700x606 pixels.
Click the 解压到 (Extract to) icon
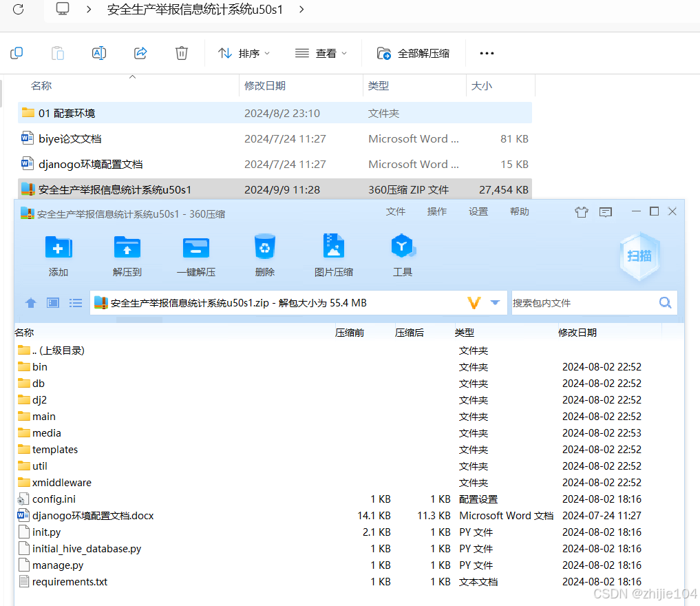pyautogui.click(x=127, y=247)
